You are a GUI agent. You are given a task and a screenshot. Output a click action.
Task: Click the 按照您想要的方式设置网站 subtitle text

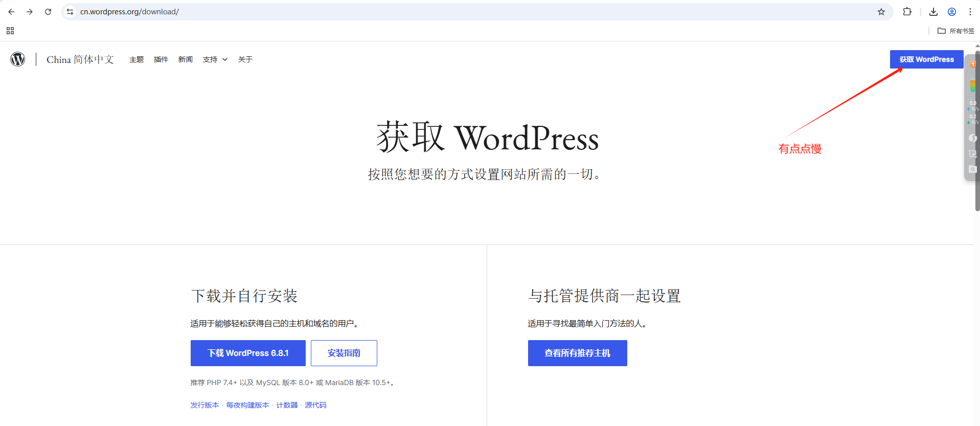click(484, 174)
